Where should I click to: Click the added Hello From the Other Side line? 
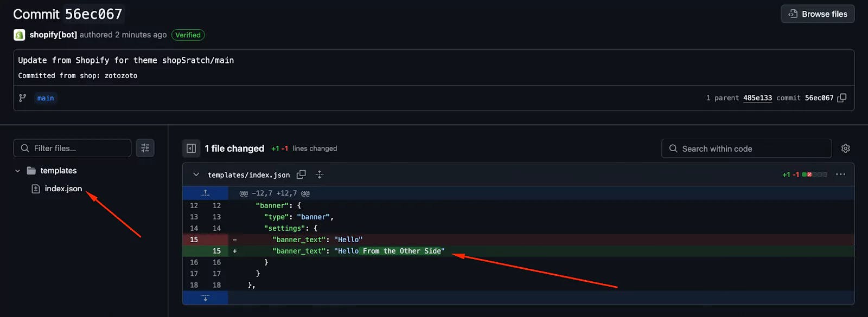358,251
